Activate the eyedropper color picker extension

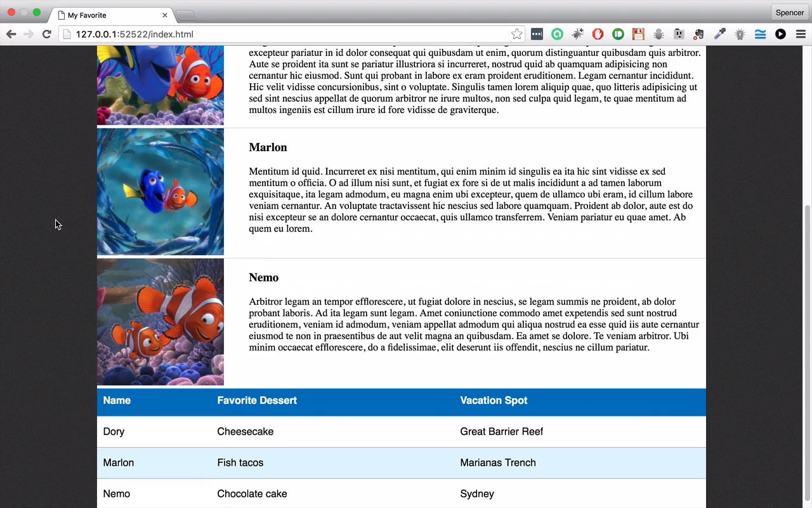click(719, 34)
